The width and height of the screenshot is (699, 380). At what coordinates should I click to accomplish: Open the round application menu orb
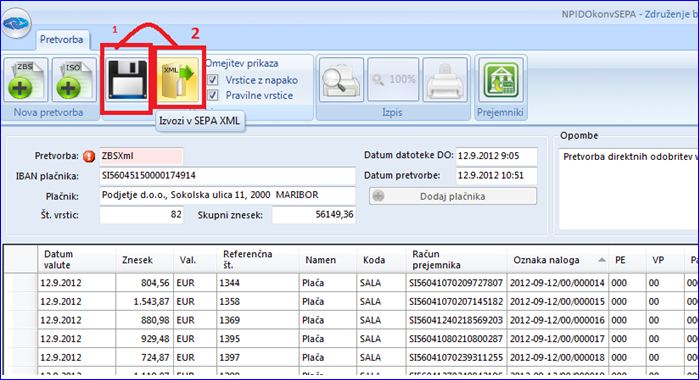coord(16,23)
